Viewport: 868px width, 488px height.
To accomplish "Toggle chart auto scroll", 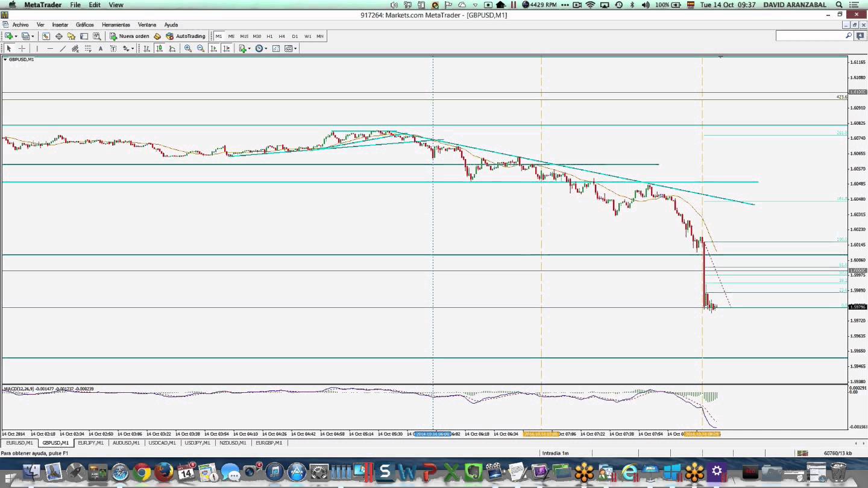I will coord(213,48).
